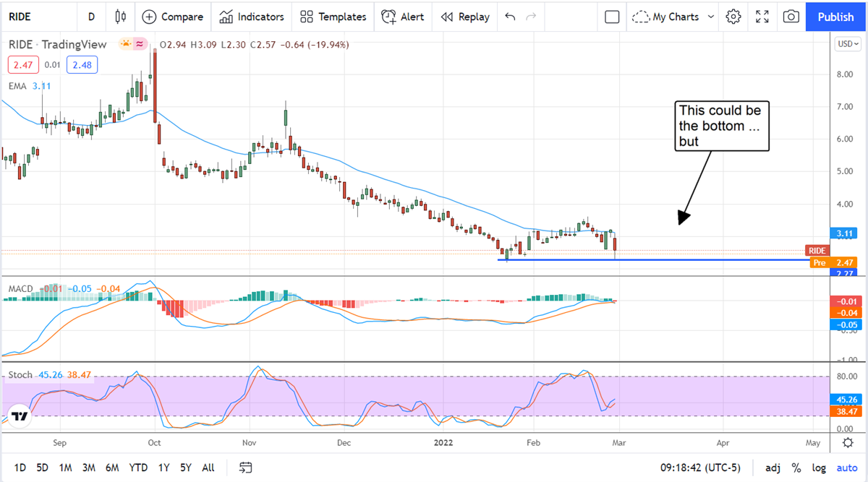Viewport: 868px width, 482px height.
Task: Select the layout square icon
Action: 612,17
